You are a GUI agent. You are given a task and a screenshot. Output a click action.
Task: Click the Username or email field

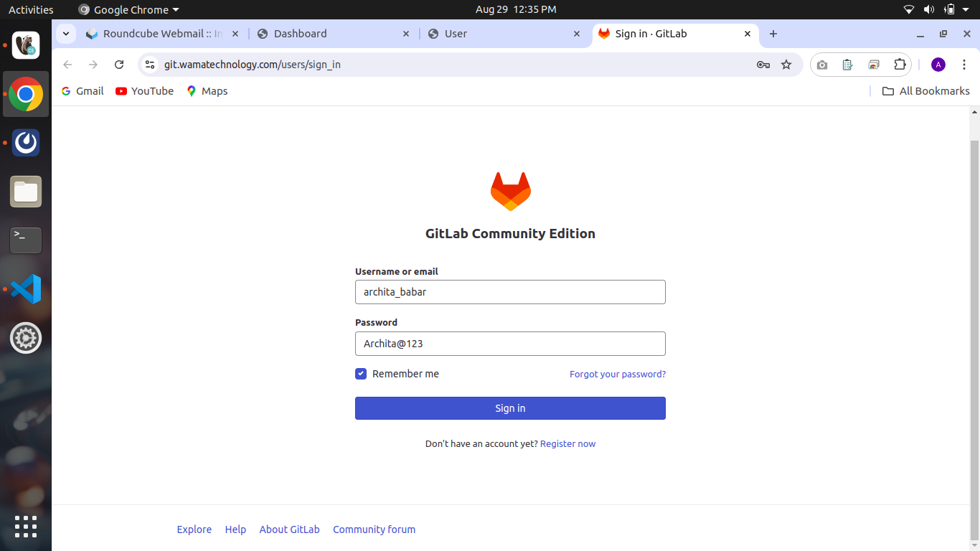click(x=510, y=292)
